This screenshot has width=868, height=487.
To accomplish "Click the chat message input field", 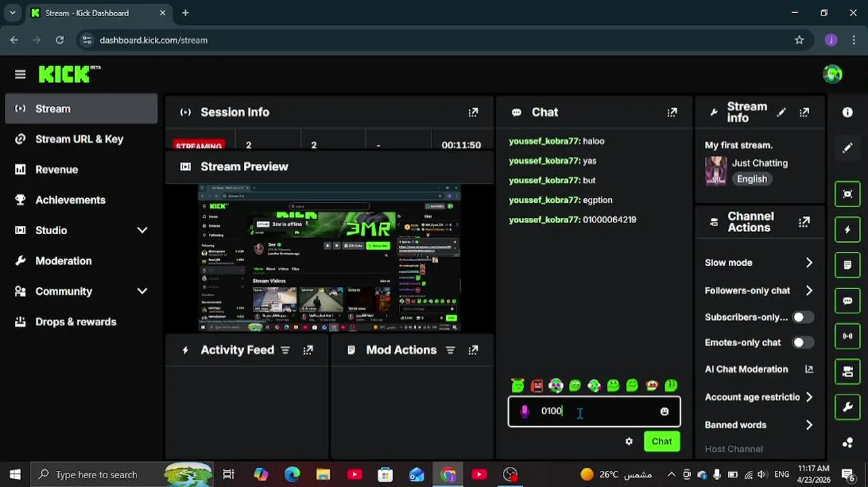I will tap(594, 411).
